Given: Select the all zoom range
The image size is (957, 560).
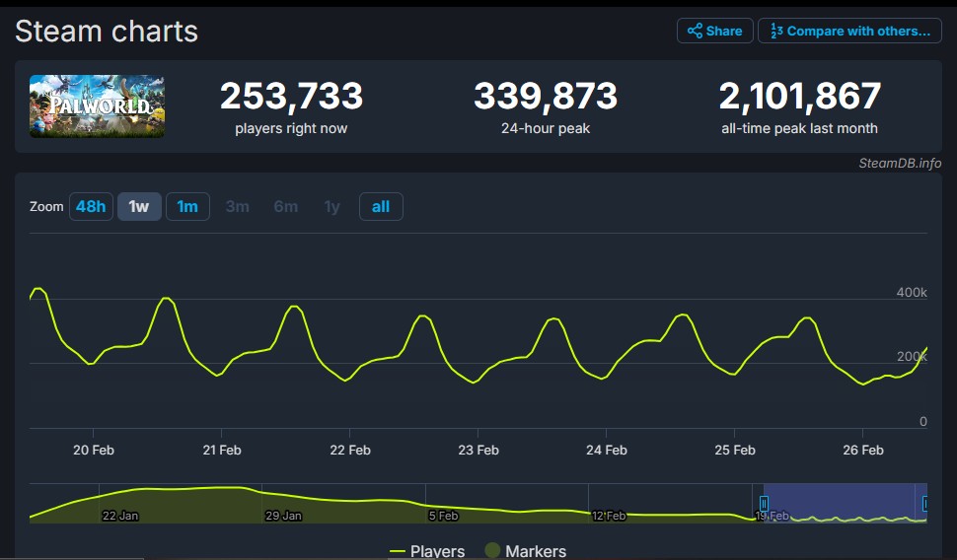Looking at the screenshot, I should [381, 206].
